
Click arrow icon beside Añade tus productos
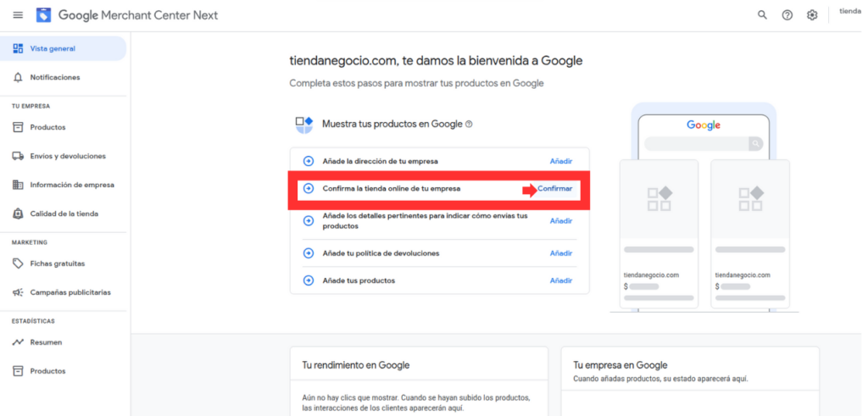(x=309, y=280)
